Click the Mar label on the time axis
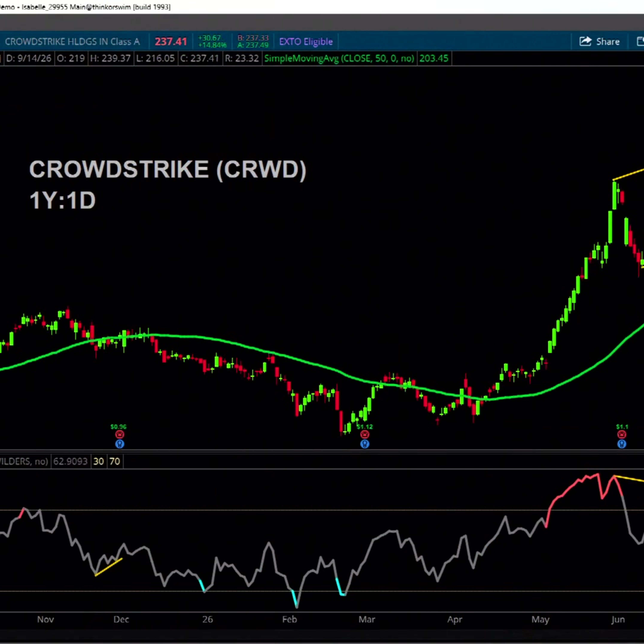644x644 pixels. [367, 619]
